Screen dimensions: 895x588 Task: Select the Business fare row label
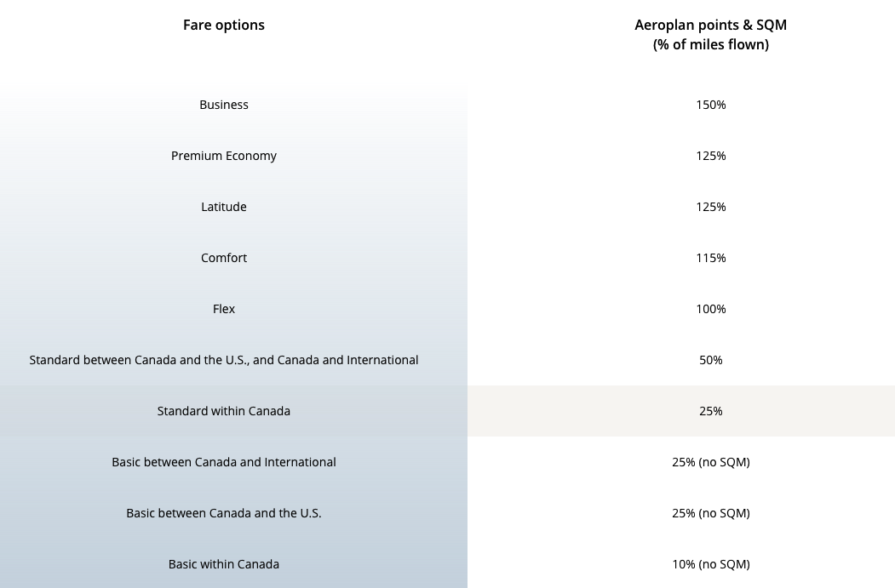(224, 105)
